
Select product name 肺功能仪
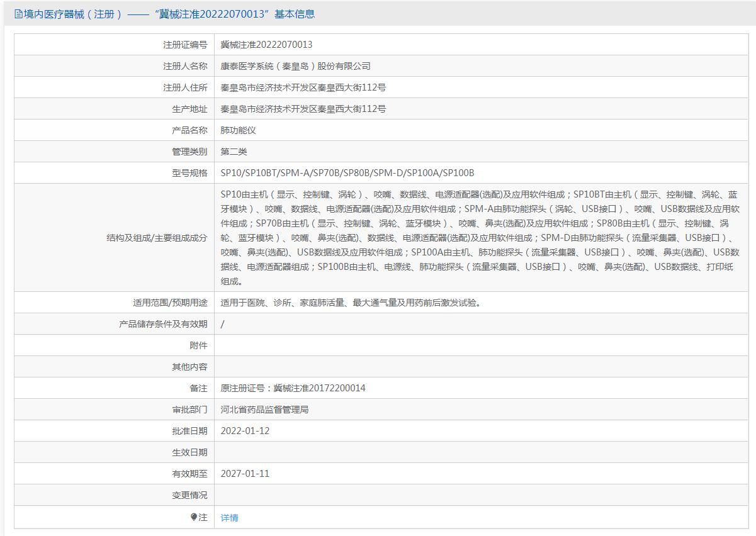tap(238, 130)
